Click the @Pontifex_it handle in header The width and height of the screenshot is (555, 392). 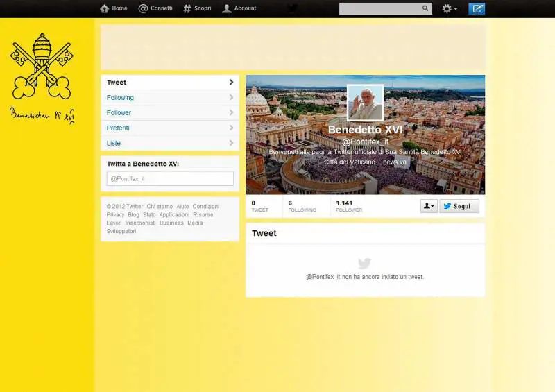(x=366, y=142)
